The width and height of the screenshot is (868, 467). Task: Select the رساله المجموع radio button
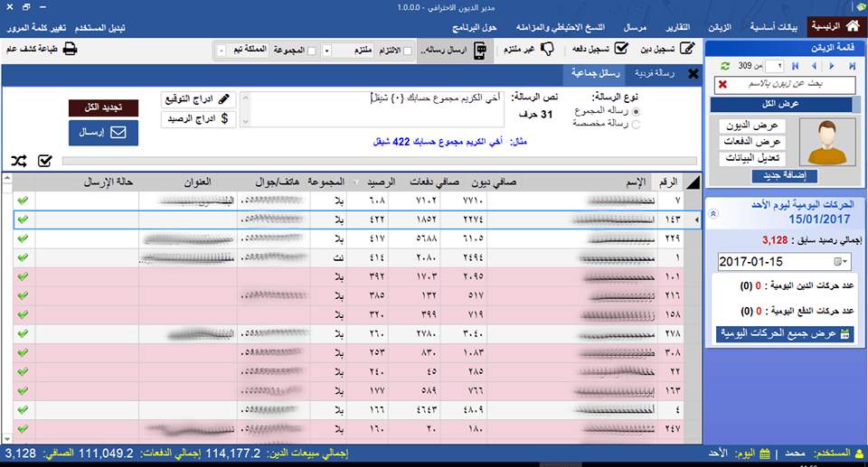click(636, 111)
